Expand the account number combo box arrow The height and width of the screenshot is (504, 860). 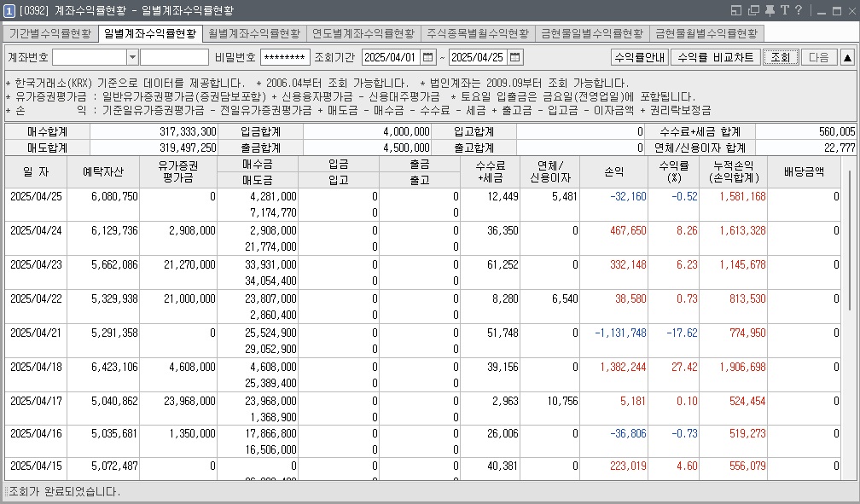pos(132,57)
